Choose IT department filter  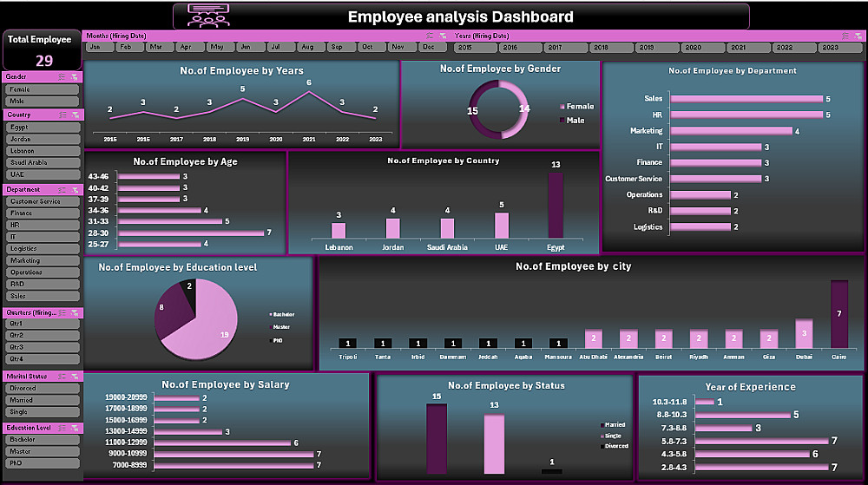(x=42, y=237)
